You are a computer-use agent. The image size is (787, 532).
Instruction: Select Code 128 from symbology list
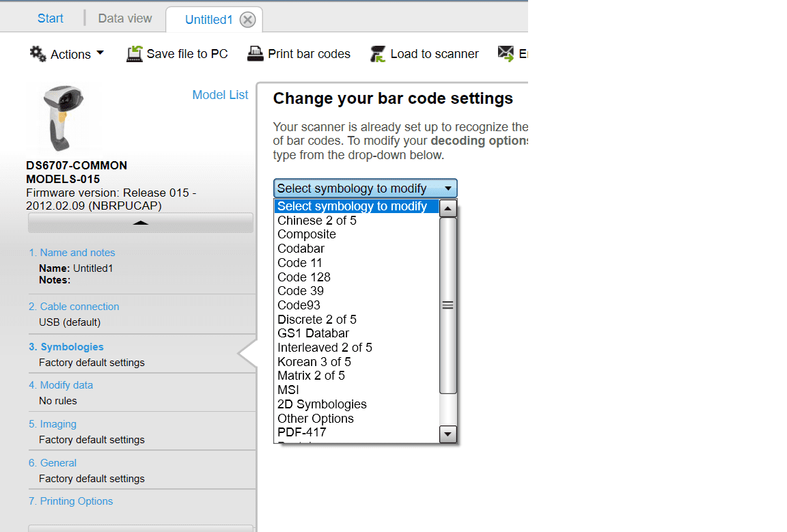[x=304, y=277]
